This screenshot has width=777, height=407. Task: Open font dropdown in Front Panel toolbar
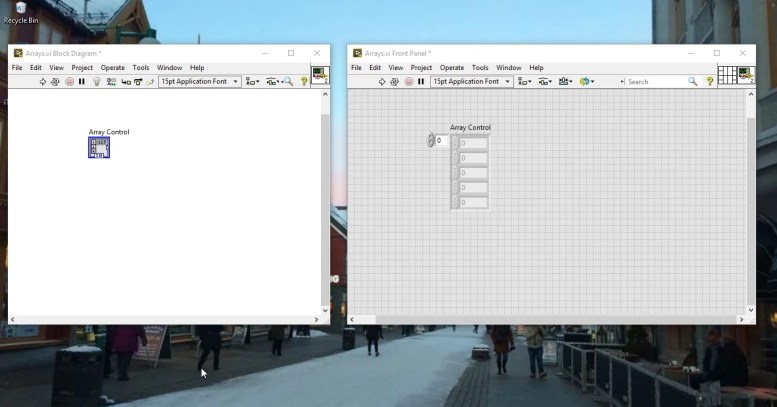tap(471, 81)
